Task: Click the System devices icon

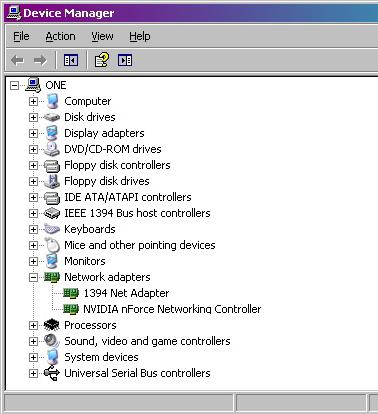Action: 52,357
